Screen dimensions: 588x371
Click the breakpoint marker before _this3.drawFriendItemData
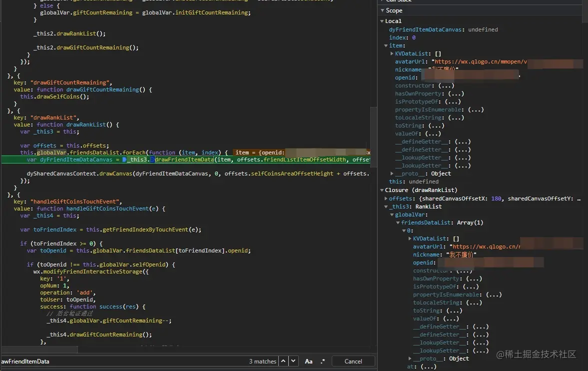click(x=124, y=159)
